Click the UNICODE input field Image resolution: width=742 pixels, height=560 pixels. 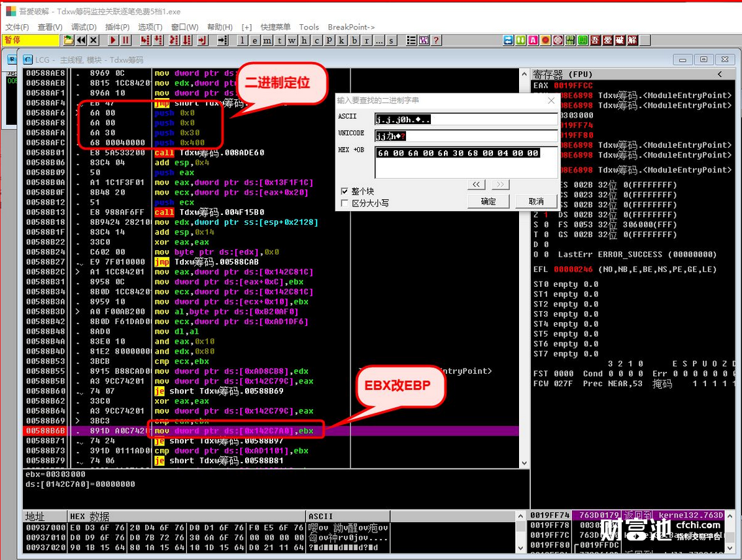(466, 136)
